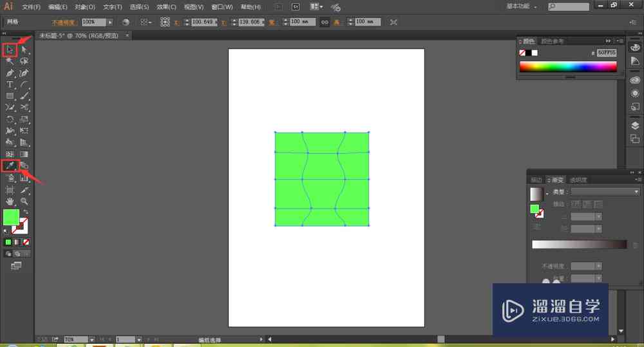Screen dimensions: 644x347
Task: Open the zoom level 70% dropdown
Action: pos(91,340)
